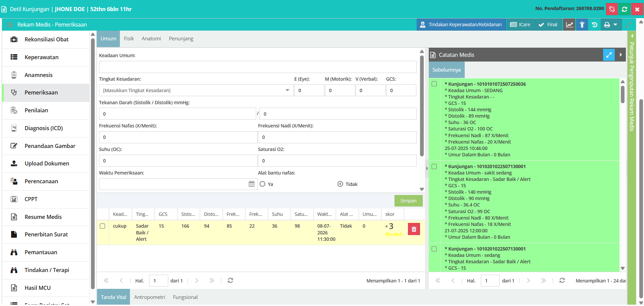Open the body figure icon in toolbar
The image size is (644, 306).
click(x=582, y=25)
